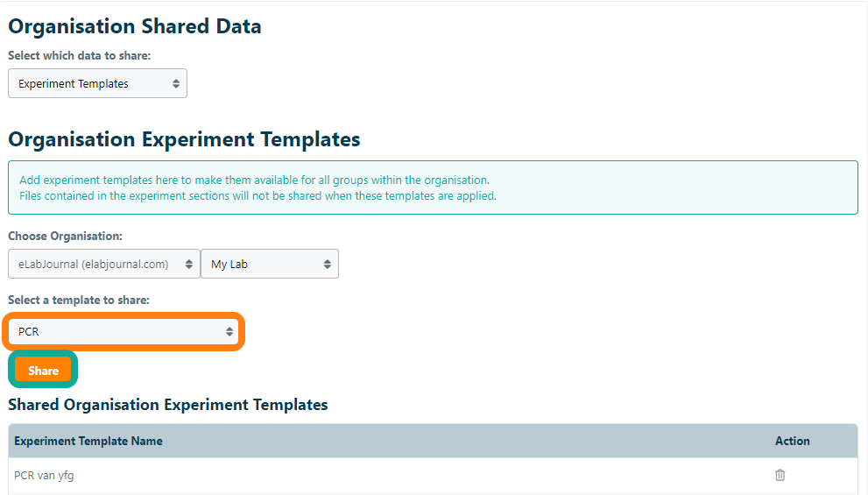This screenshot has height=495, width=868.
Task: Click the Shared Organisation Experiment Templates heading
Action: tap(167, 405)
